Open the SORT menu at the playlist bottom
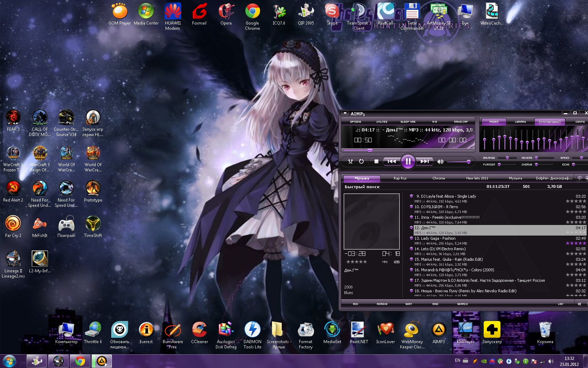The width and height of the screenshot is (588, 368). (408, 304)
